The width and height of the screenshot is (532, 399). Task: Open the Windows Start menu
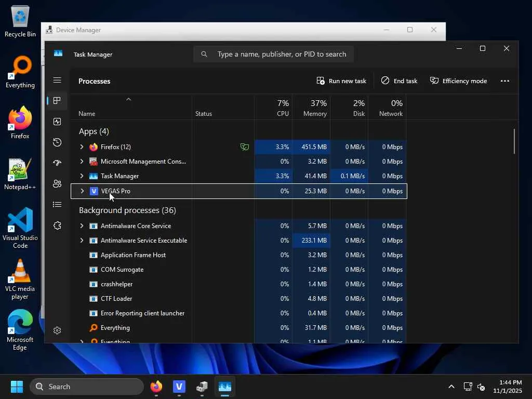point(17,387)
